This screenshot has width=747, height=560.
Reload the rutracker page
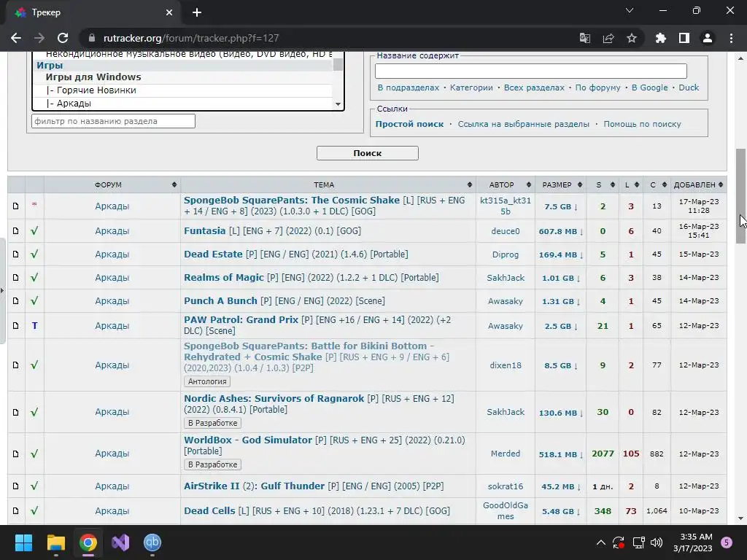point(63,38)
